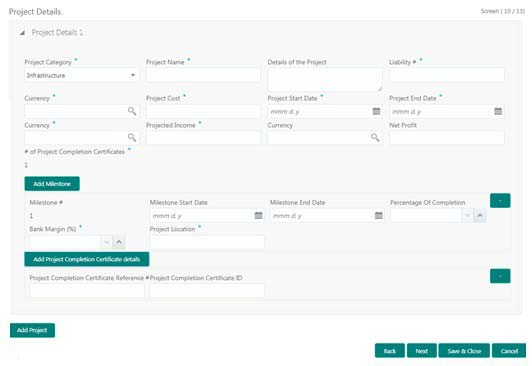Click the Details of the Project textarea
This screenshot has height=366, width=532.
[325, 80]
